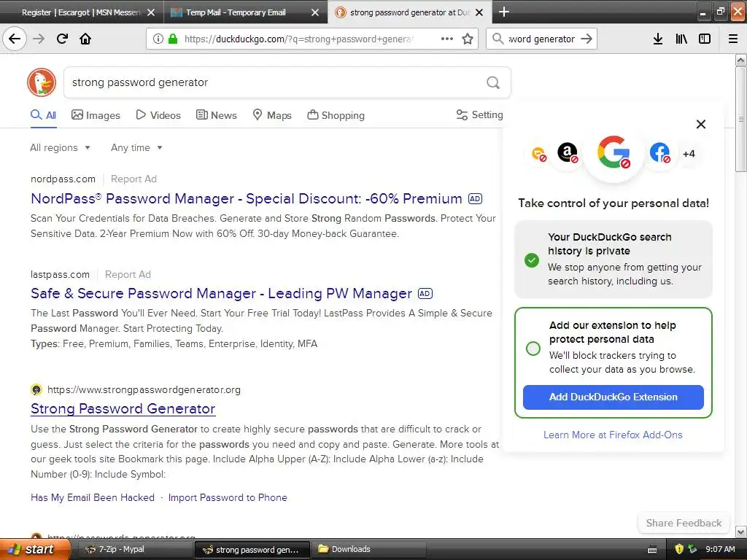Open the browser hamburger menu
This screenshot has width=747, height=560.
point(733,39)
